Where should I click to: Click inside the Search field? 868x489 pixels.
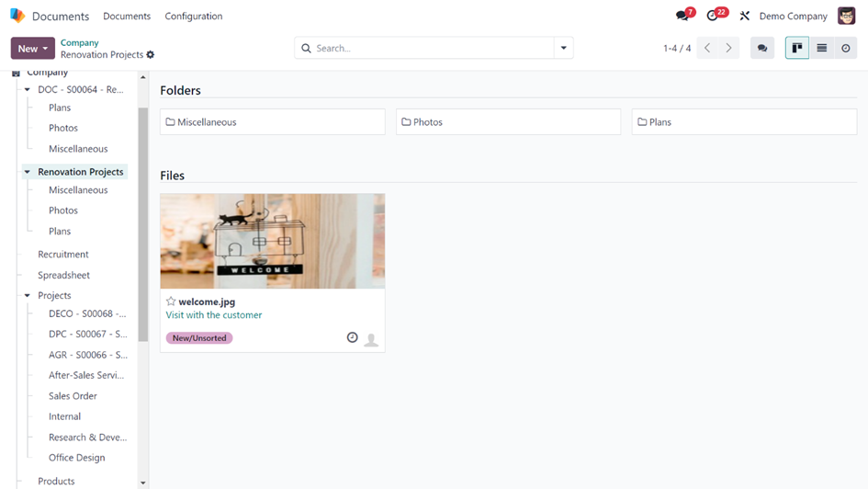pos(434,48)
